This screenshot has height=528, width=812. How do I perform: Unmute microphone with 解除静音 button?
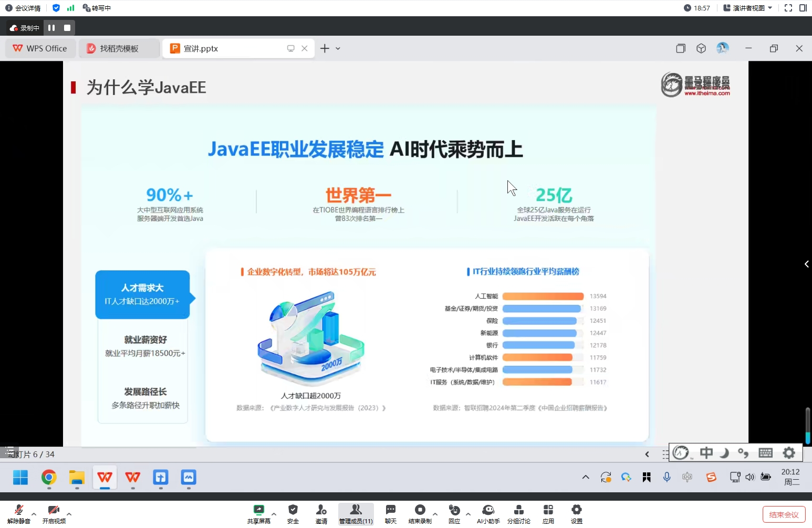click(18, 513)
